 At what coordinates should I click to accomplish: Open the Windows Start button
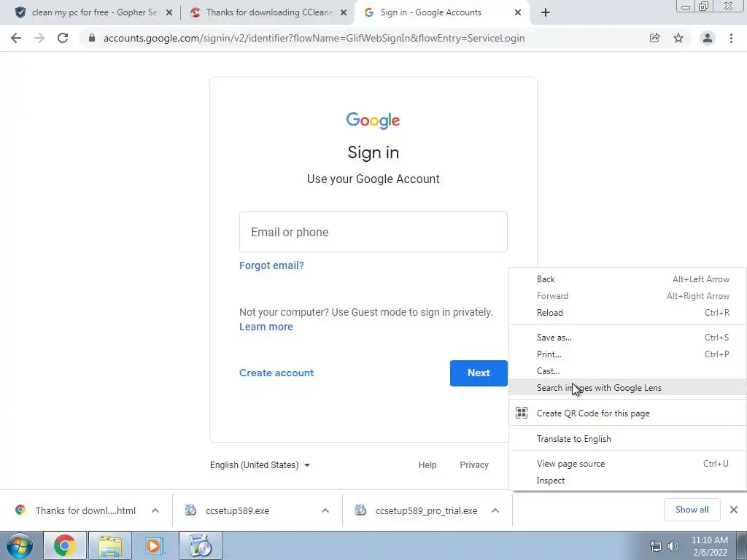[19, 545]
